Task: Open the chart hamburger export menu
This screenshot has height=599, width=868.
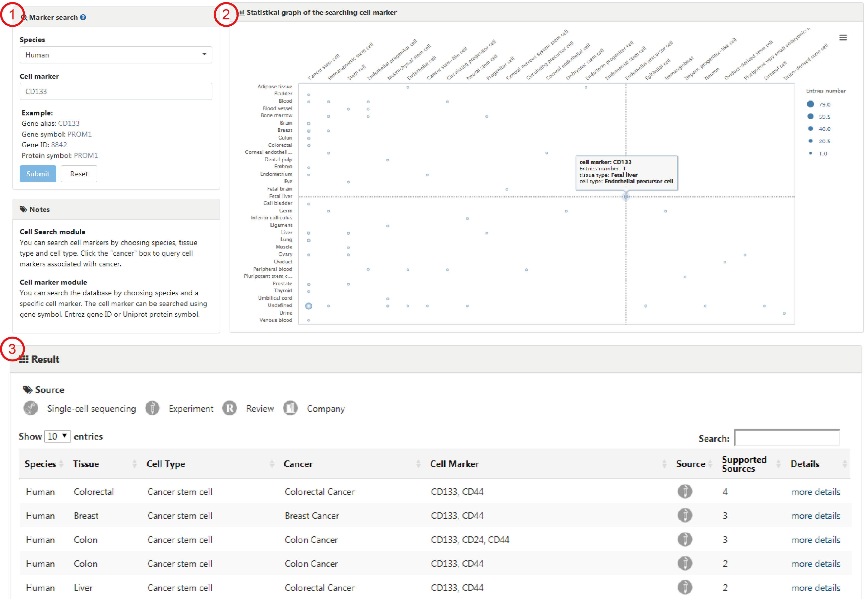Action: [843, 38]
